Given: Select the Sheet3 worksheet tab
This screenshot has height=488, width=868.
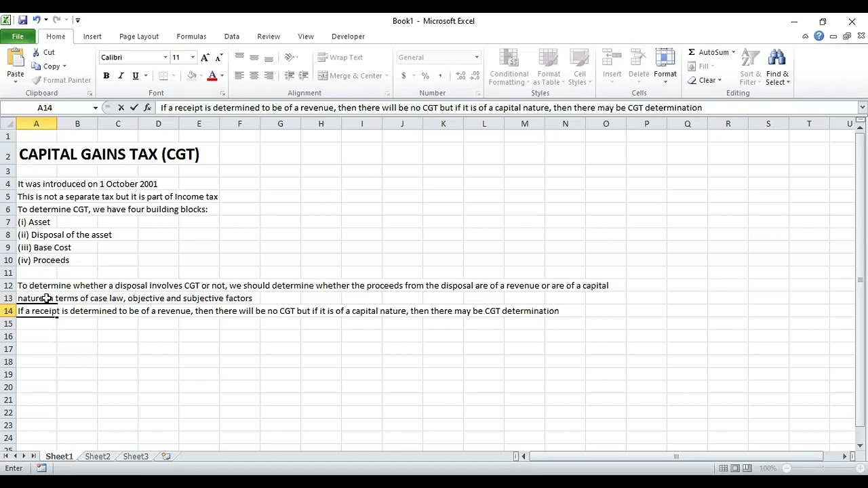Looking at the screenshot, I should 136,457.
